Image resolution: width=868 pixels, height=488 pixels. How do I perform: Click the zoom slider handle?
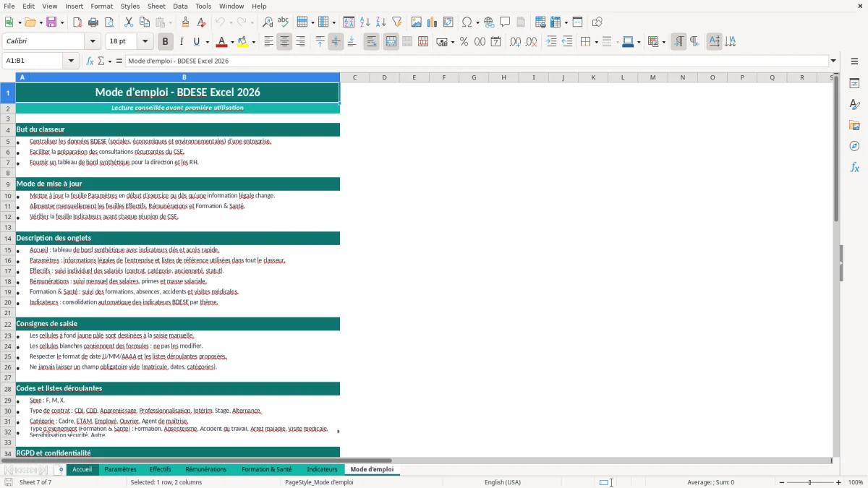pos(809,482)
